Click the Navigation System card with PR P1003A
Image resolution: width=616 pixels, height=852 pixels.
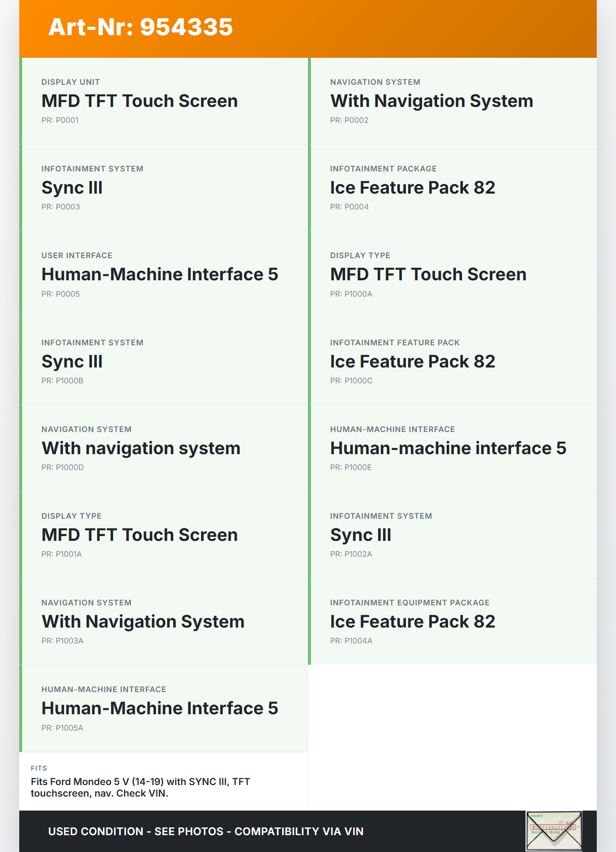(164, 622)
